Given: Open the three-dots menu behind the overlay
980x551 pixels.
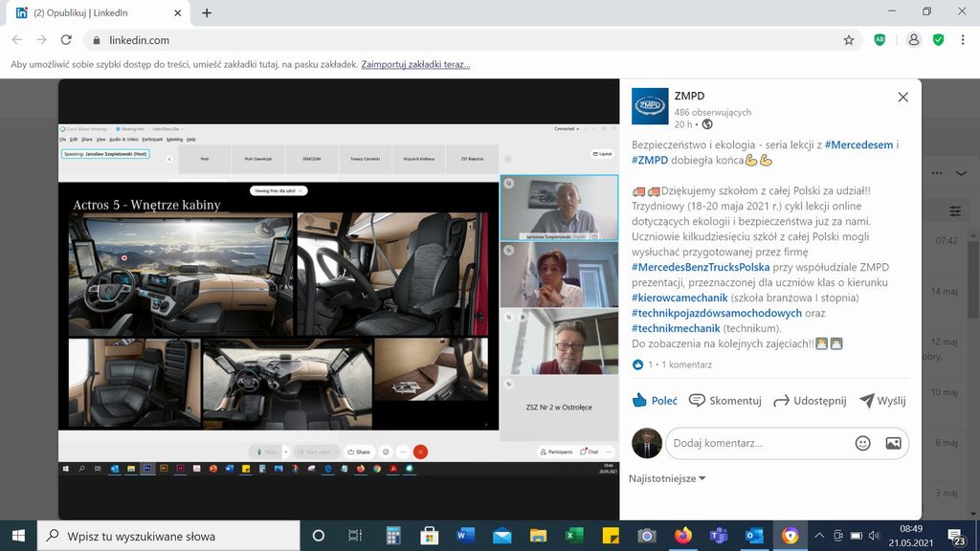Looking at the screenshot, I should pos(937,173).
